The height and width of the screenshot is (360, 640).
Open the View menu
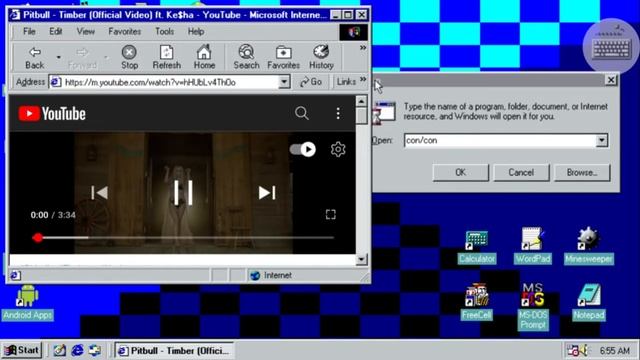tap(86, 31)
